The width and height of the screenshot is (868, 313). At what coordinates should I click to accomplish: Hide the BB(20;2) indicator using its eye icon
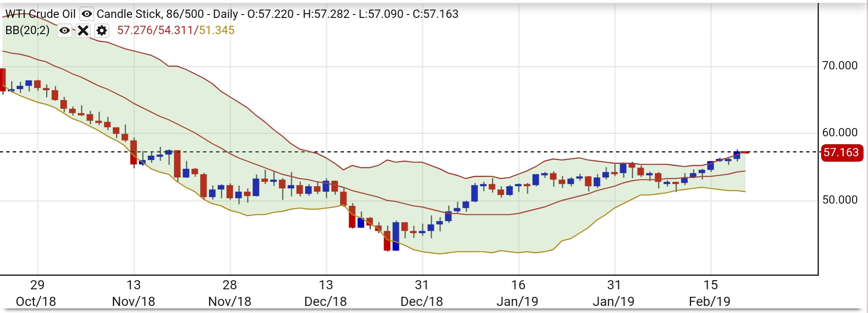[64, 30]
